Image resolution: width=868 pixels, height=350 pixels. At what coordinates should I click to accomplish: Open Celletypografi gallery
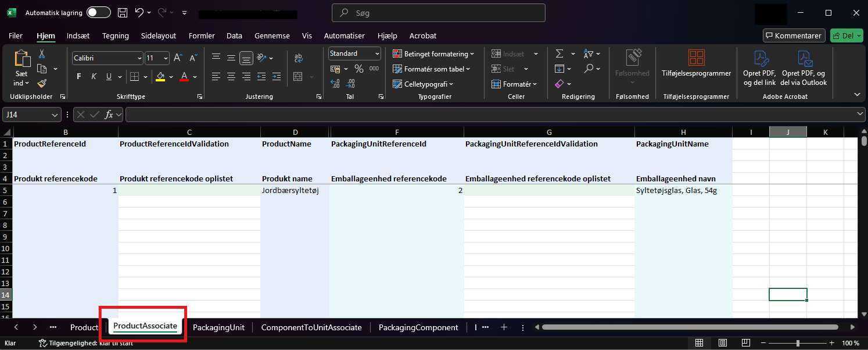click(x=424, y=84)
